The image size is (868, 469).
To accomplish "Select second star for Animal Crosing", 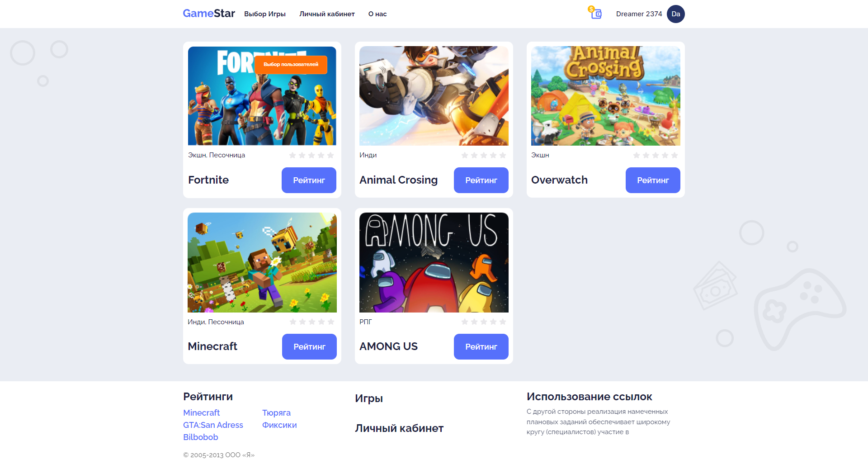I will click(x=474, y=155).
